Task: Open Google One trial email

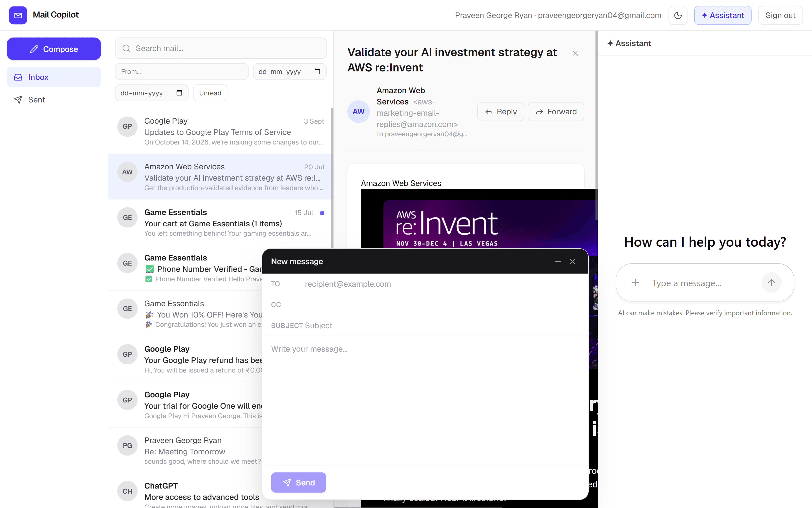Action: (185, 405)
